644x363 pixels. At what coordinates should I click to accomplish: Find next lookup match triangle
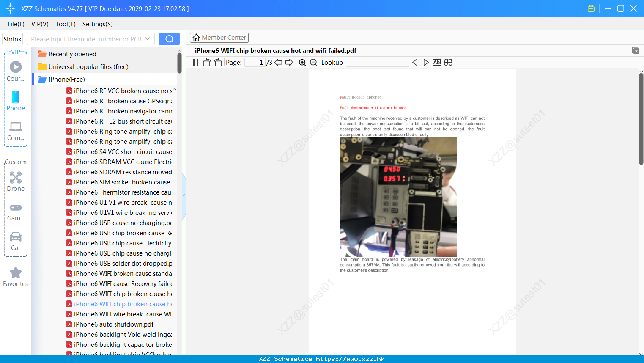pyautogui.click(x=426, y=63)
